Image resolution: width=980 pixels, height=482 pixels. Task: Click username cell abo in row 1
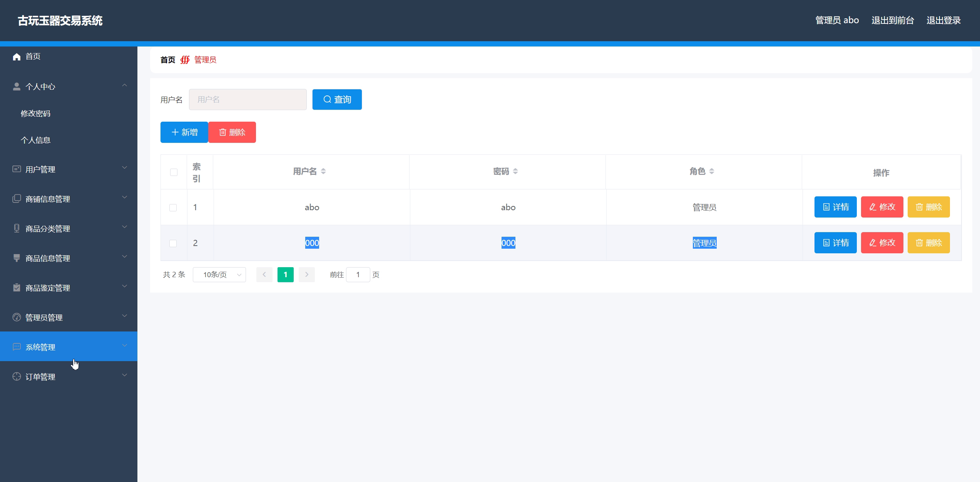click(312, 208)
